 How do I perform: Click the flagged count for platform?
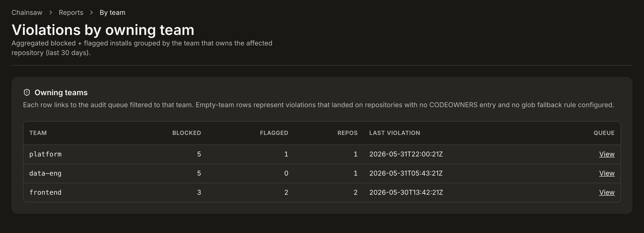tap(286, 154)
